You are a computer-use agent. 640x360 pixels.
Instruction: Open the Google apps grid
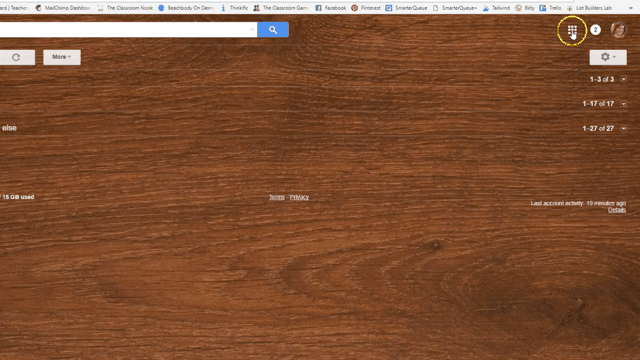click(572, 30)
